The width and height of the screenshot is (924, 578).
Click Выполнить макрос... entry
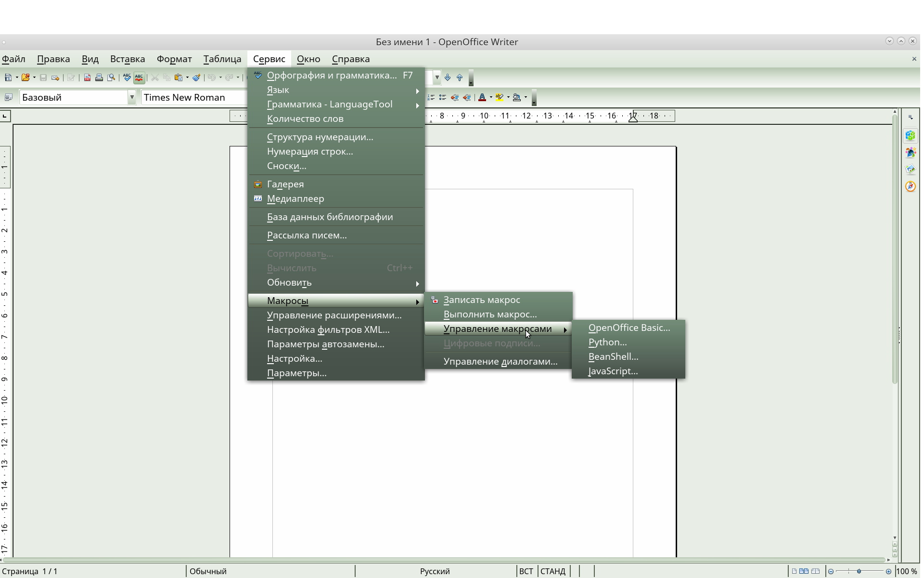(490, 315)
